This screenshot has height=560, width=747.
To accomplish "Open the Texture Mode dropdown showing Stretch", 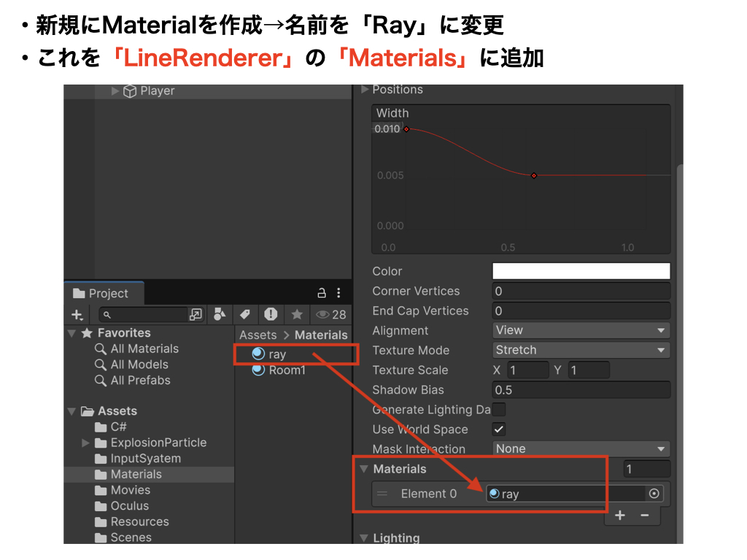I will (x=581, y=350).
